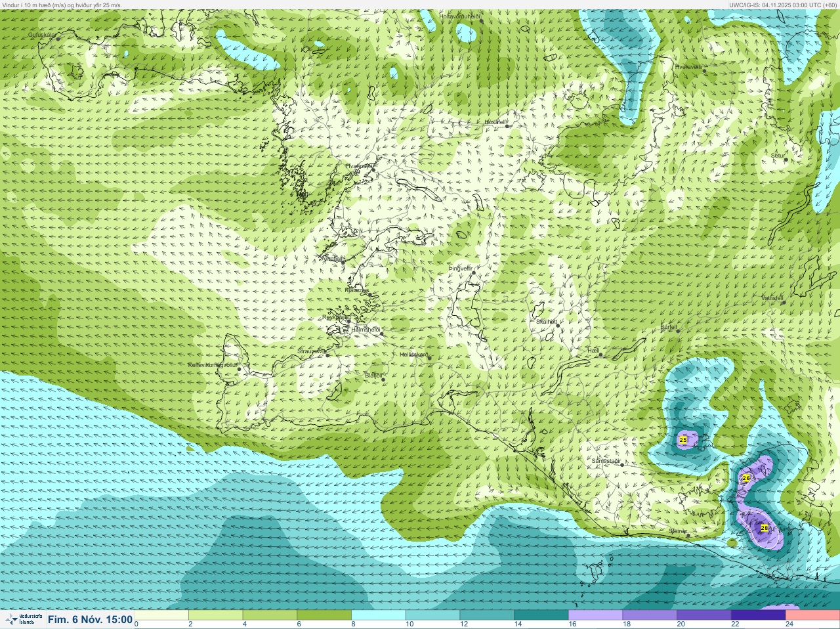Click the Bláfjöll station label

373,376
